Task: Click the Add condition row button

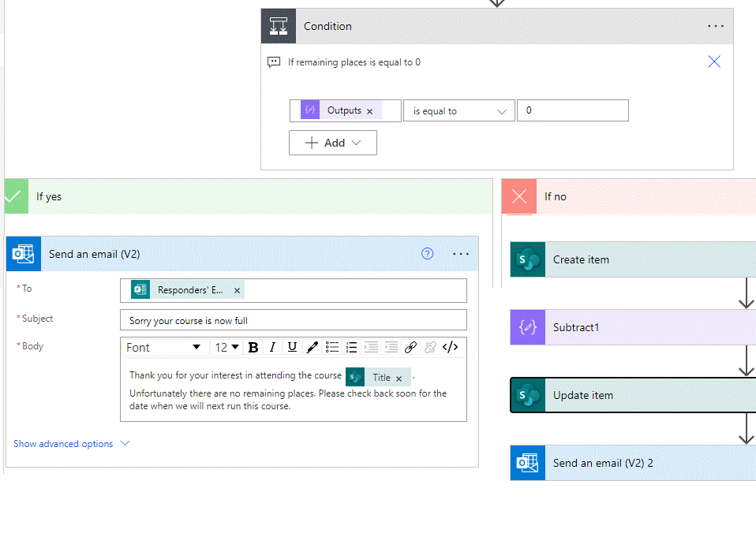Action: coord(333,143)
